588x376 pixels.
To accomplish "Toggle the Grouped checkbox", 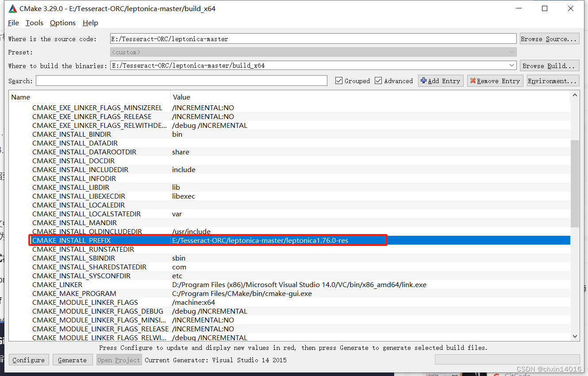I will tap(339, 81).
